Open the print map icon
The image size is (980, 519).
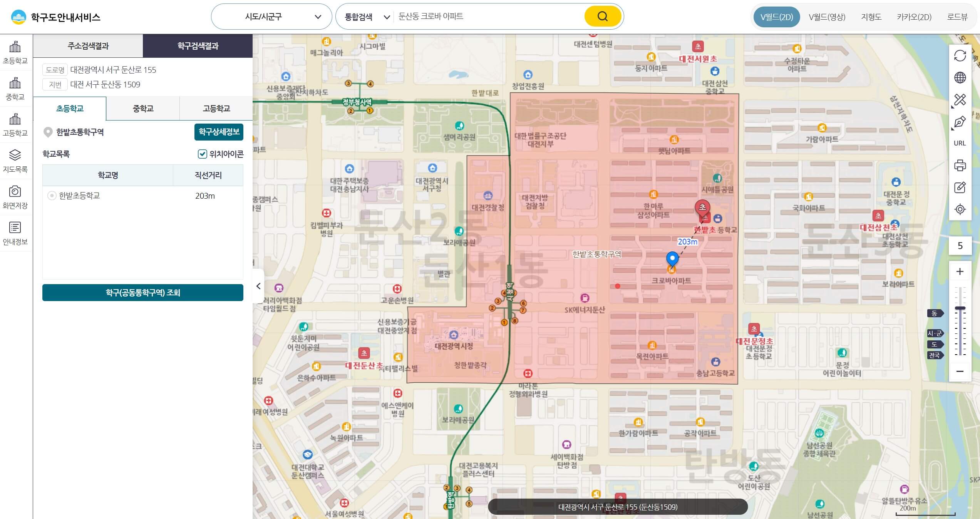[960, 166]
